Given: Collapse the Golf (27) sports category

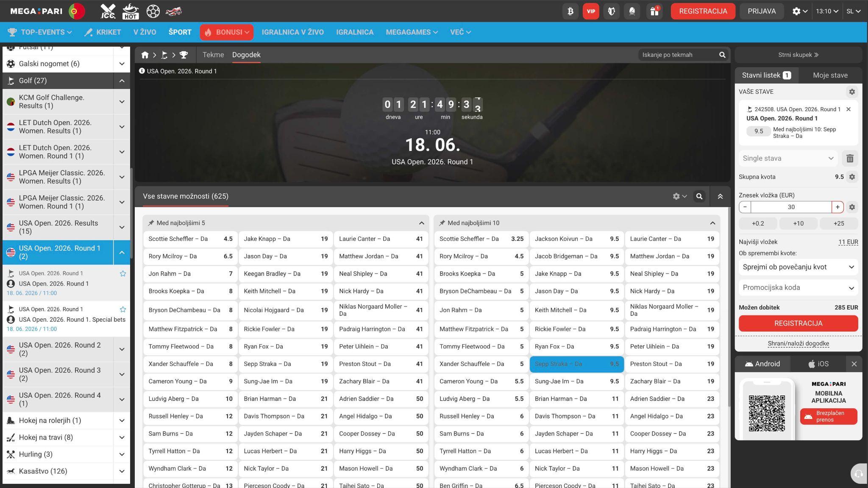Looking at the screenshot, I should point(122,81).
